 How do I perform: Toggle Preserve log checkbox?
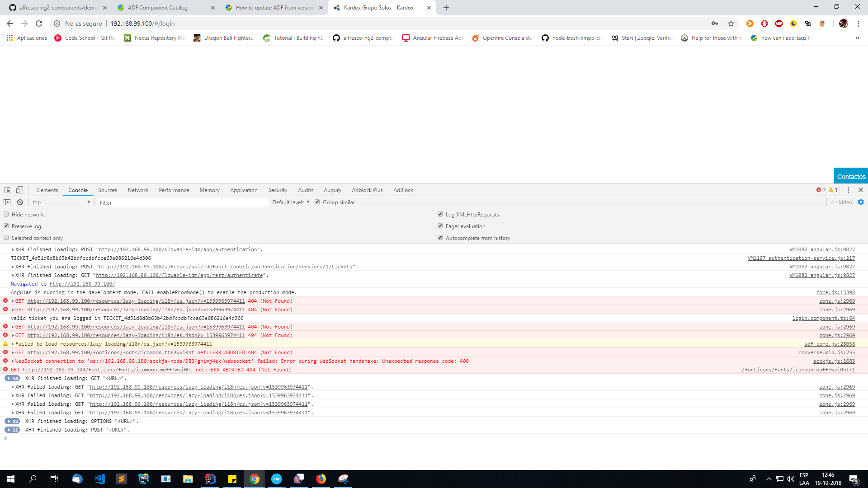coord(6,226)
